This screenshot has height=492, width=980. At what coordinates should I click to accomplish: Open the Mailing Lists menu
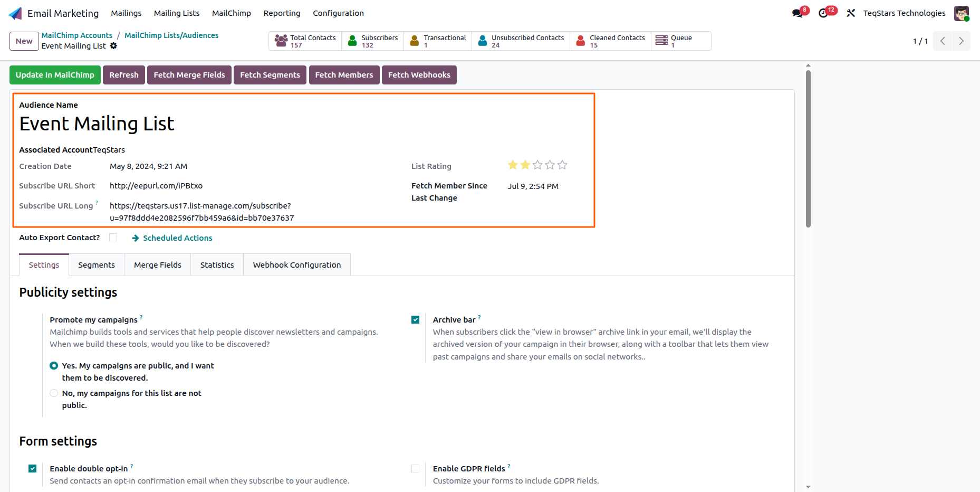coord(177,13)
